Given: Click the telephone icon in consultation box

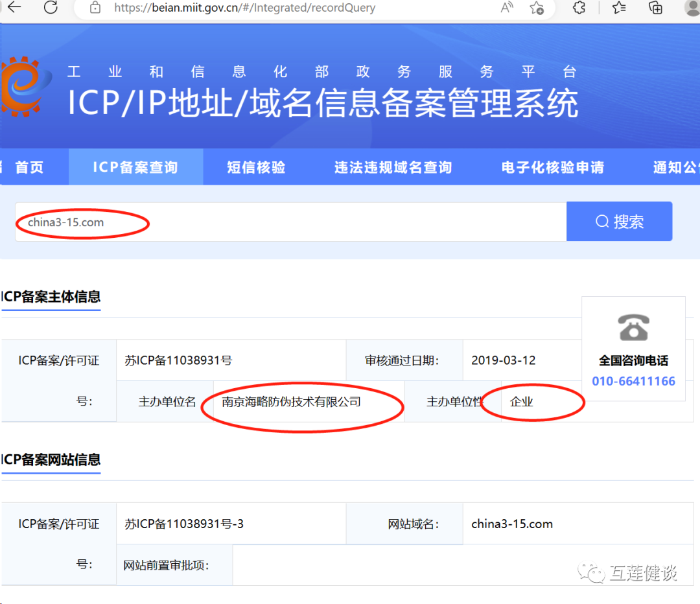Looking at the screenshot, I should click(633, 327).
